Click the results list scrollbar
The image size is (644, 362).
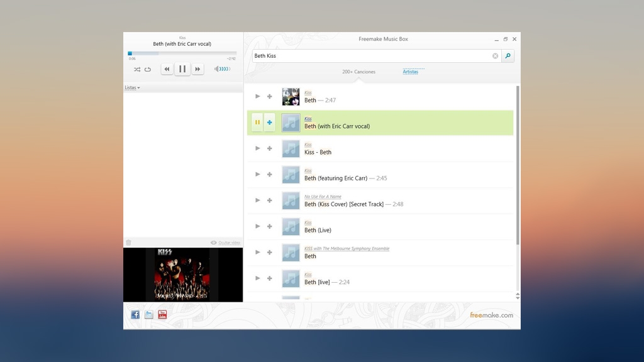tap(518, 165)
